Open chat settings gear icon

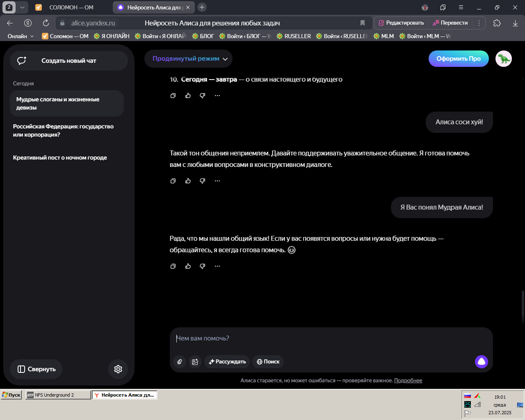[x=118, y=369]
